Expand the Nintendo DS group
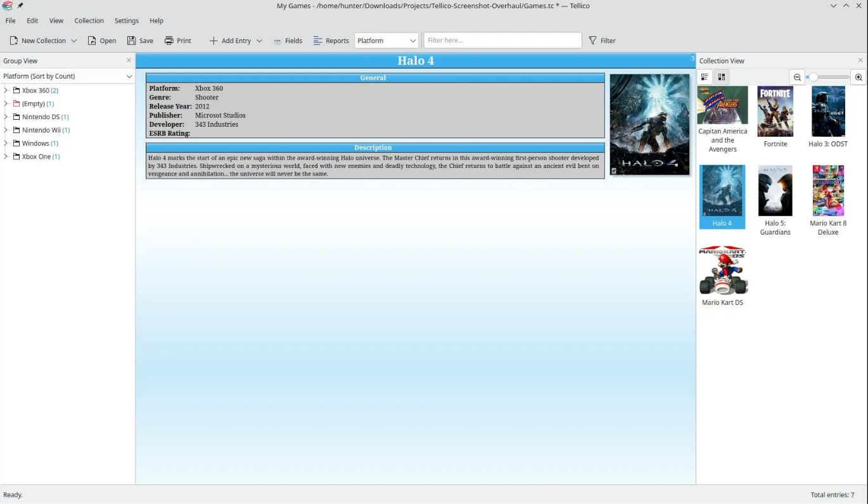The width and height of the screenshot is (868, 504). click(x=6, y=117)
